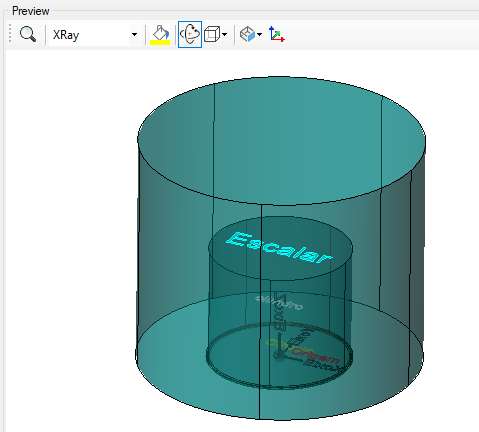
Task: Open the arrow next to wireframe box icon
Action: 225,34
